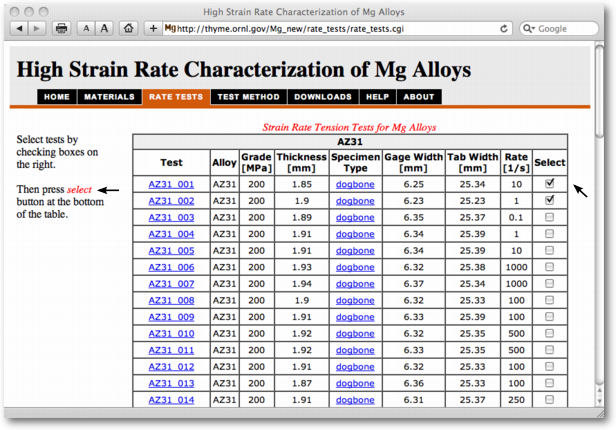Uncheck the Select box for AZ31_002

click(549, 201)
